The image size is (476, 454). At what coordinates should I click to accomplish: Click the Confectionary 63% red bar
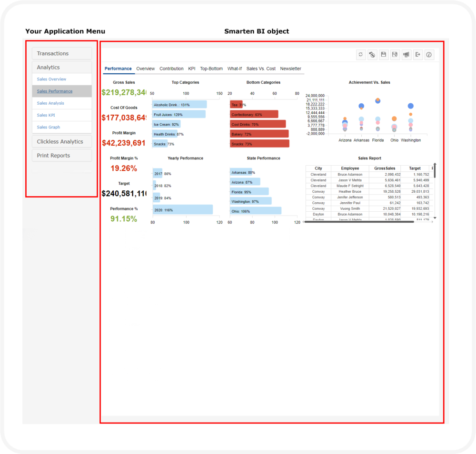coord(254,114)
